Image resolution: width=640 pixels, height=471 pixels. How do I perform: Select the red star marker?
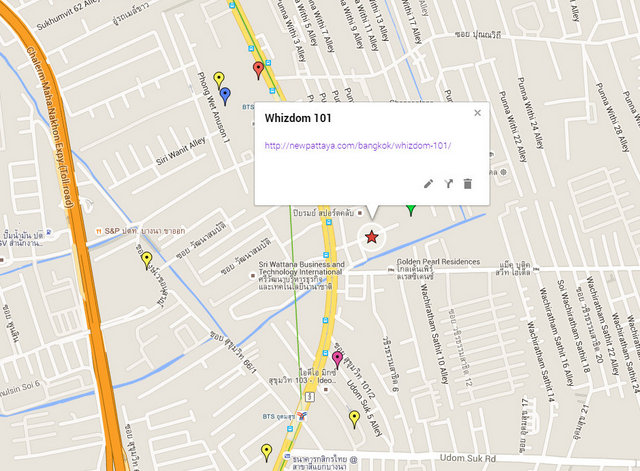coord(371,237)
